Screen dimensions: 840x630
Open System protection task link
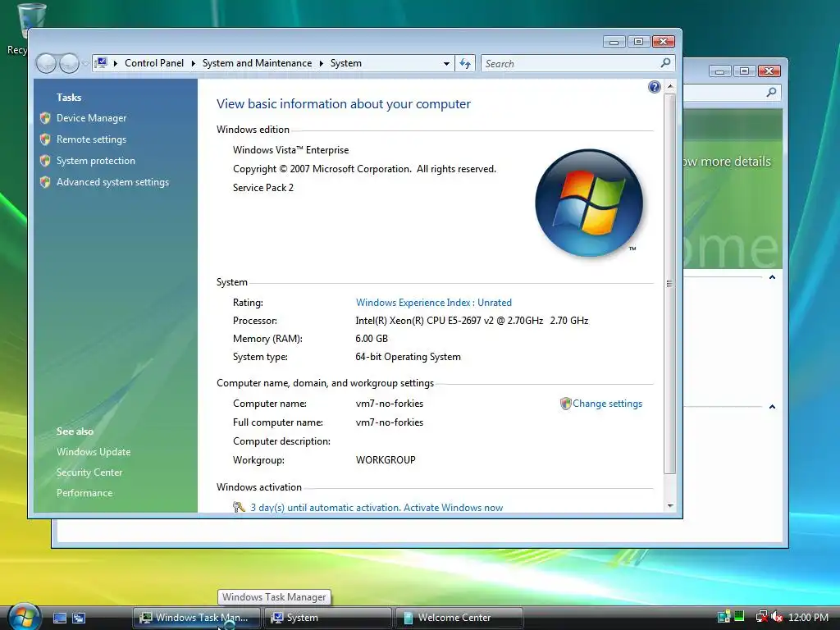click(x=96, y=161)
